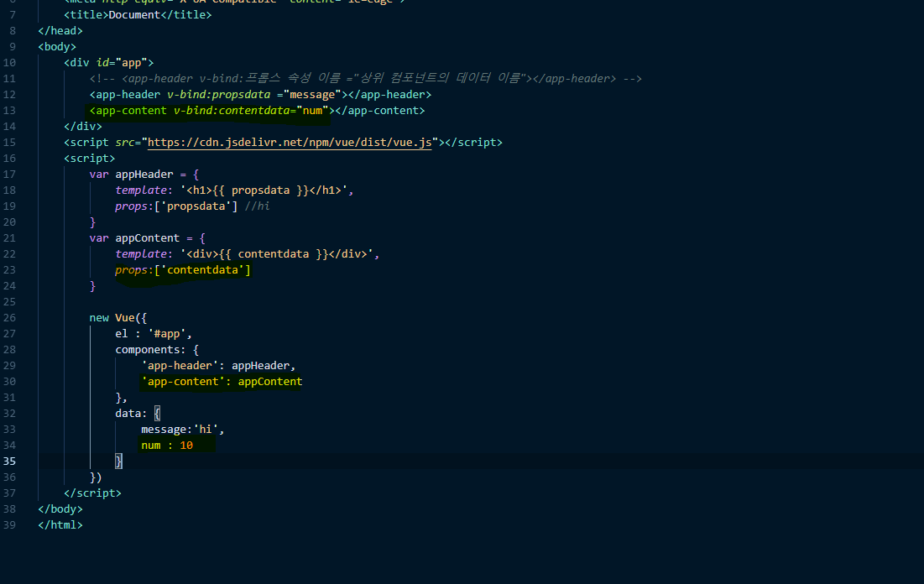
Task: Click the '<div>{{ contentdata }}</div>' template string
Action: tap(277, 253)
